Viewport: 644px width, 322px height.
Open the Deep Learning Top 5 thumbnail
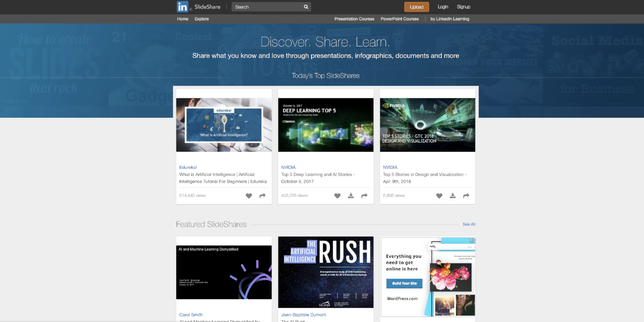pos(325,125)
